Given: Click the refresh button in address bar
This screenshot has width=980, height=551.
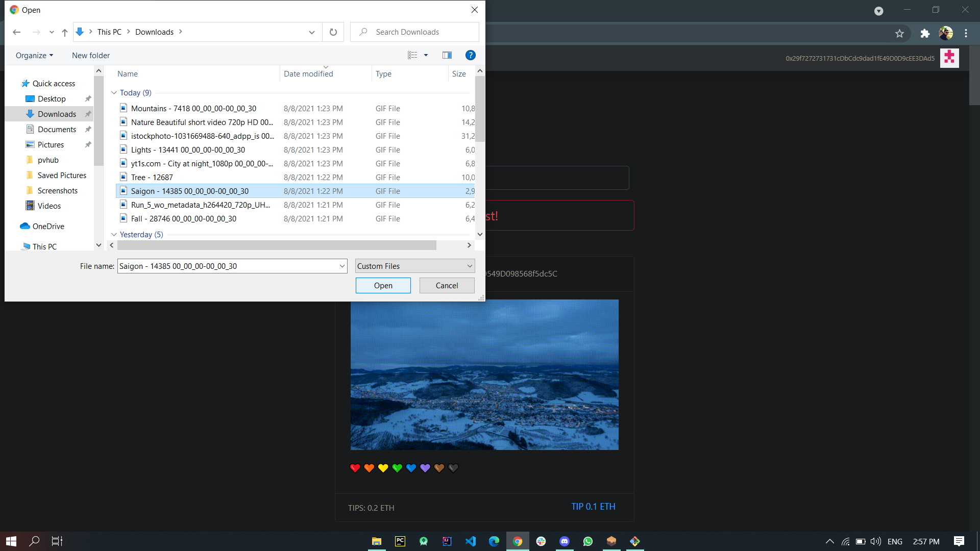Looking at the screenshot, I should tap(333, 32).
